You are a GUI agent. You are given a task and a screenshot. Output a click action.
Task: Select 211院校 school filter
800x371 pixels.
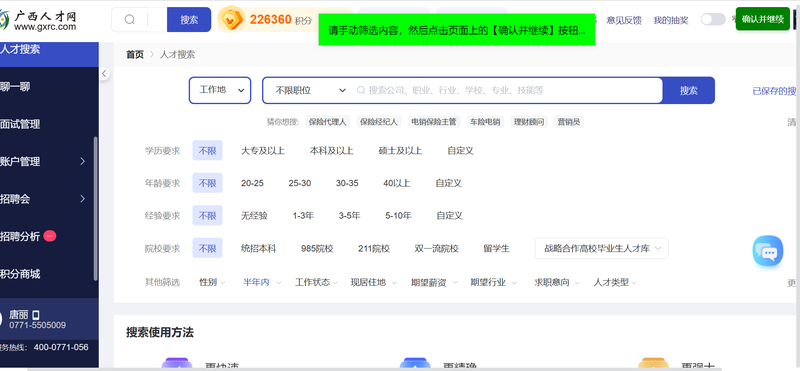[x=374, y=249]
